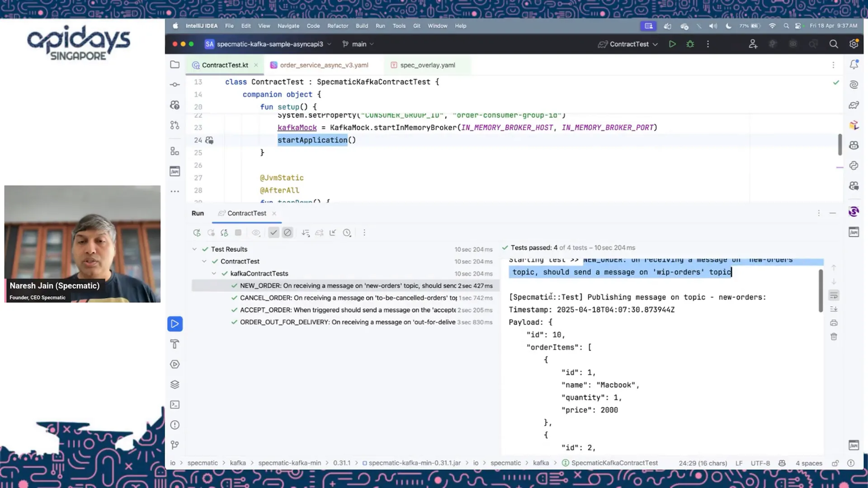Show more tool windows via ellipsis

pyautogui.click(x=175, y=192)
